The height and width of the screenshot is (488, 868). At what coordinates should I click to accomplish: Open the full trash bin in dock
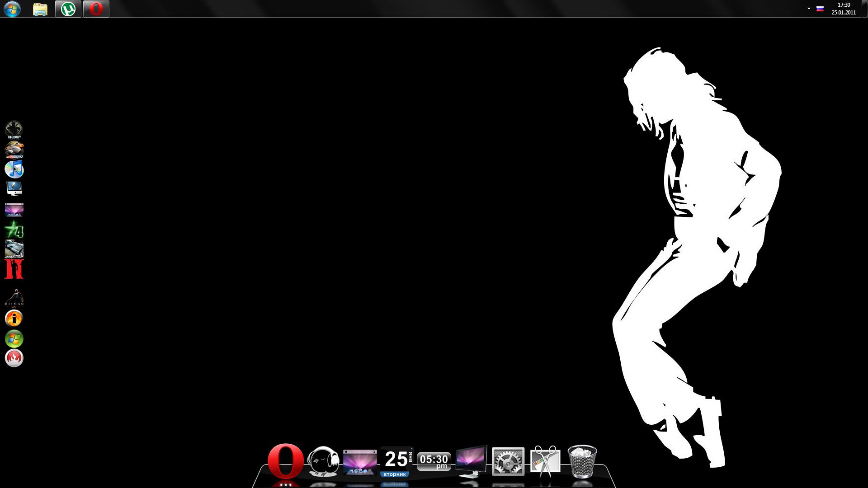582,461
